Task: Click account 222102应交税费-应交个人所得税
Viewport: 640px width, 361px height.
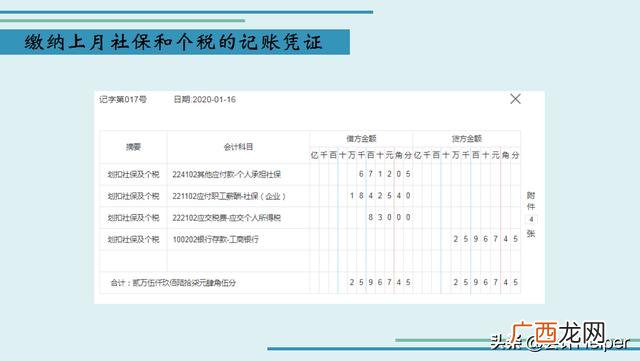Action: click(x=227, y=218)
